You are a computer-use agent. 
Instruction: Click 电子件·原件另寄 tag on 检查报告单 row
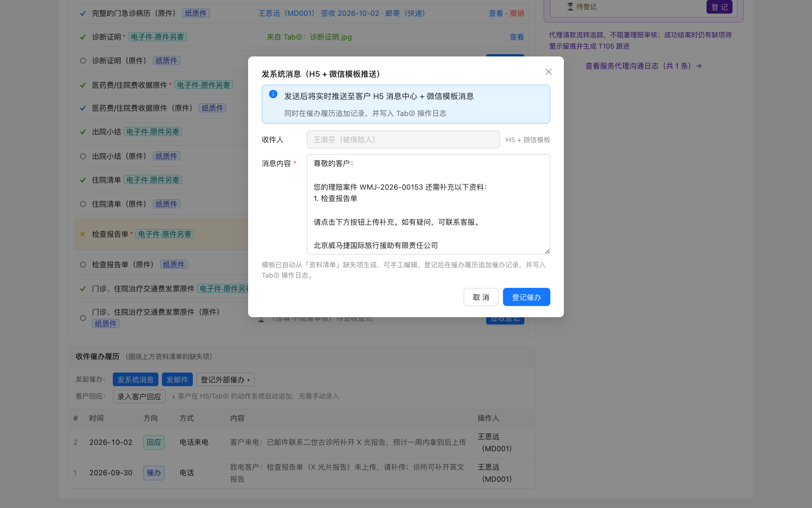tap(165, 234)
